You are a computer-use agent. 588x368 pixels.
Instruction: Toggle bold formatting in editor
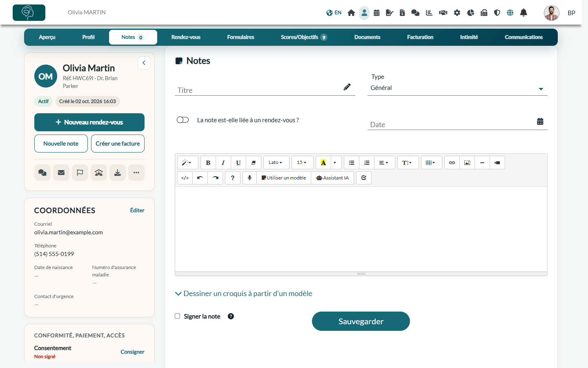click(208, 163)
